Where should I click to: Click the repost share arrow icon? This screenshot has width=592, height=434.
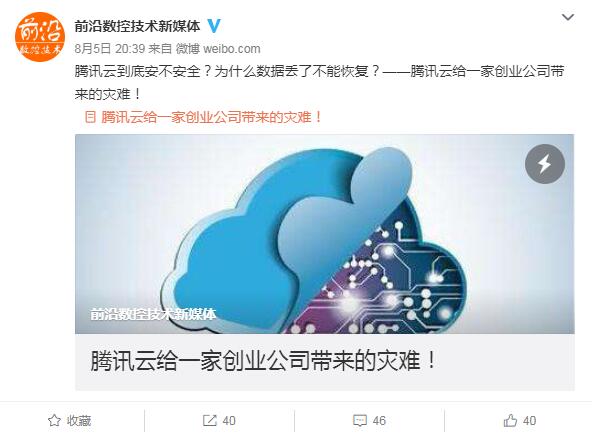210,420
